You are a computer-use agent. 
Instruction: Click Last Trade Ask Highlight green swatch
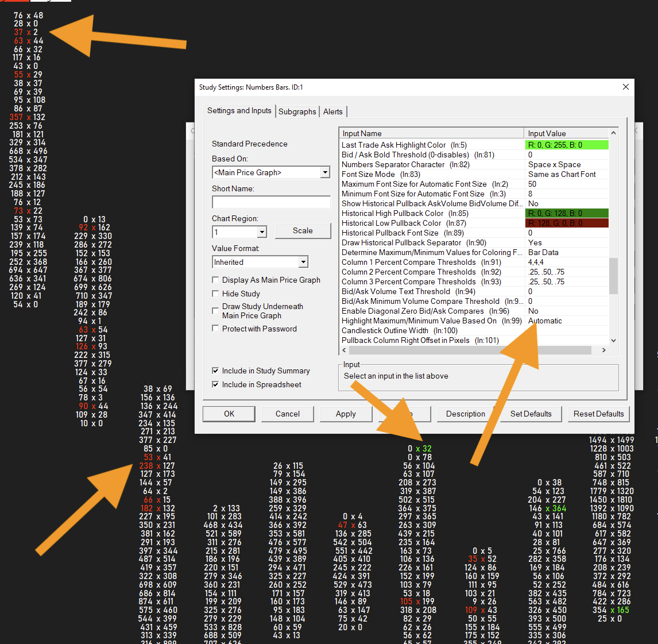click(567, 145)
